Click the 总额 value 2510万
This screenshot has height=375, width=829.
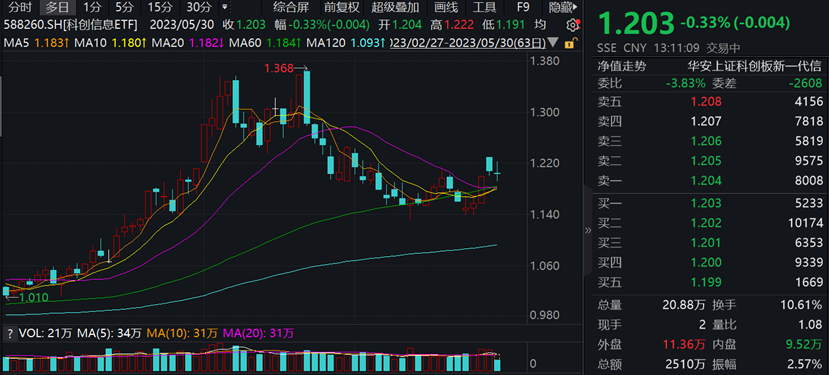686,364
